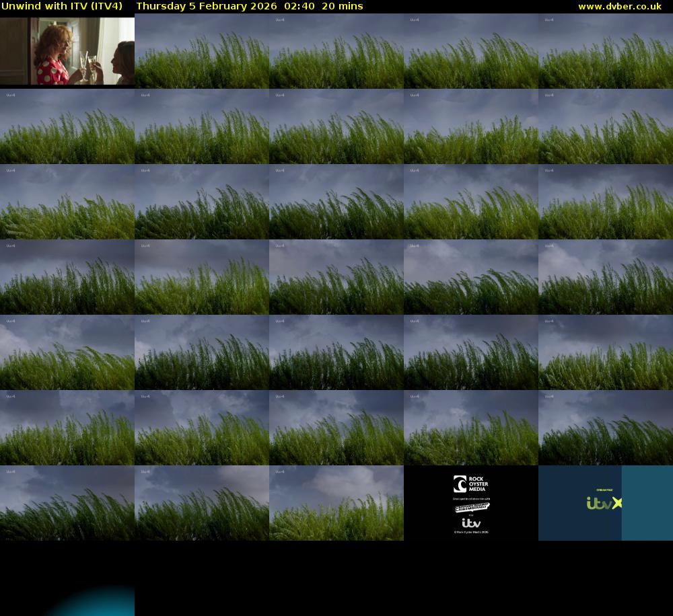
Task: Select the 'Thursday 5 February 2026' date text
Action: click(206, 7)
